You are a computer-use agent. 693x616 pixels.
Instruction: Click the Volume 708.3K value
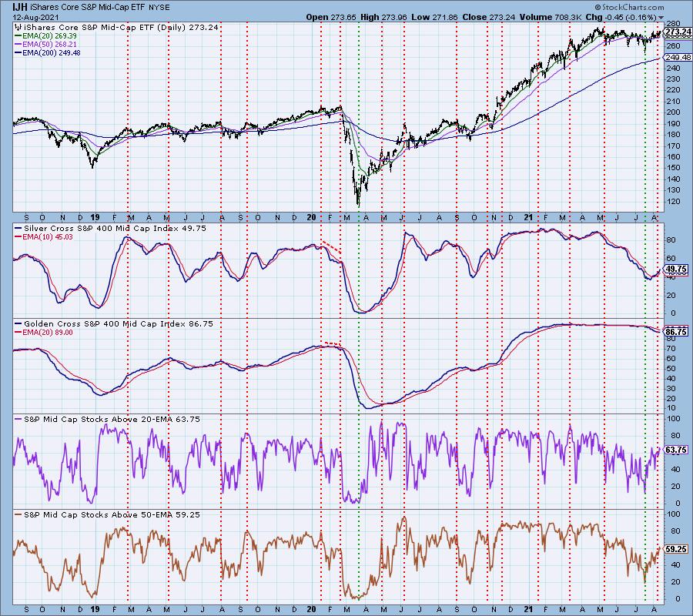point(551,17)
